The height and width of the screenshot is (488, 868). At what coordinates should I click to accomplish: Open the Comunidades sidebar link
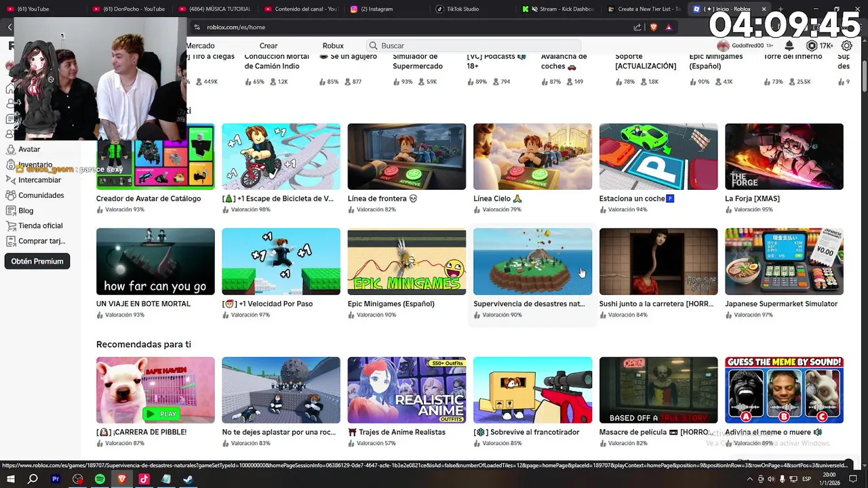(x=41, y=195)
